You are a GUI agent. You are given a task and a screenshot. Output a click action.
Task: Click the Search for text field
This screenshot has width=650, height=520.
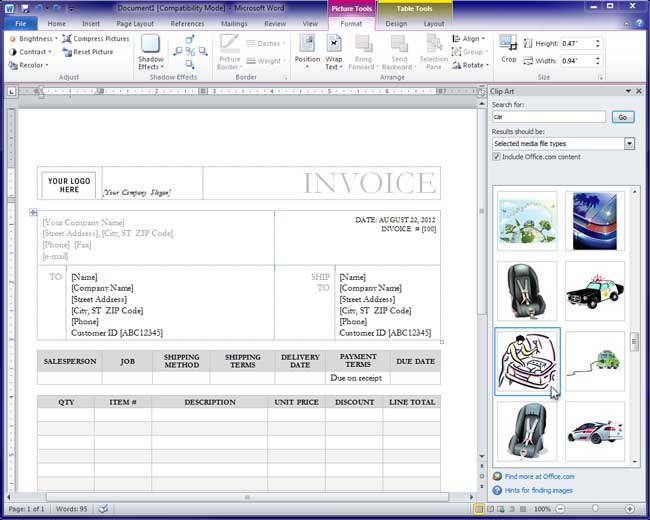548,117
